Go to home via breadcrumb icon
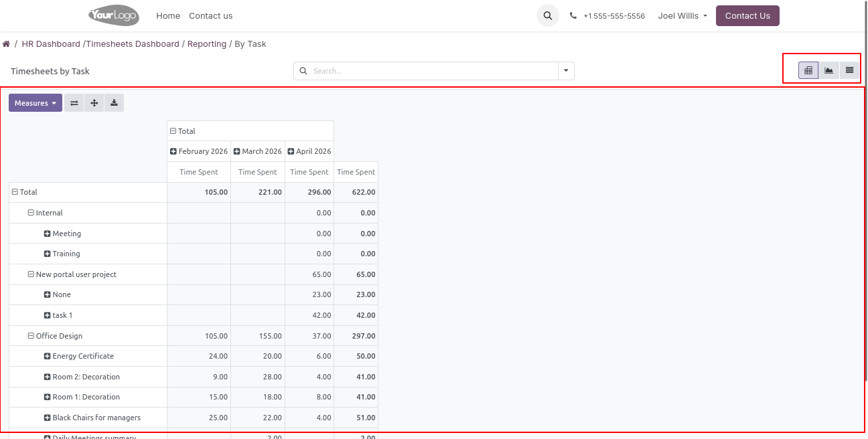This screenshot has height=439, width=868. pos(6,44)
